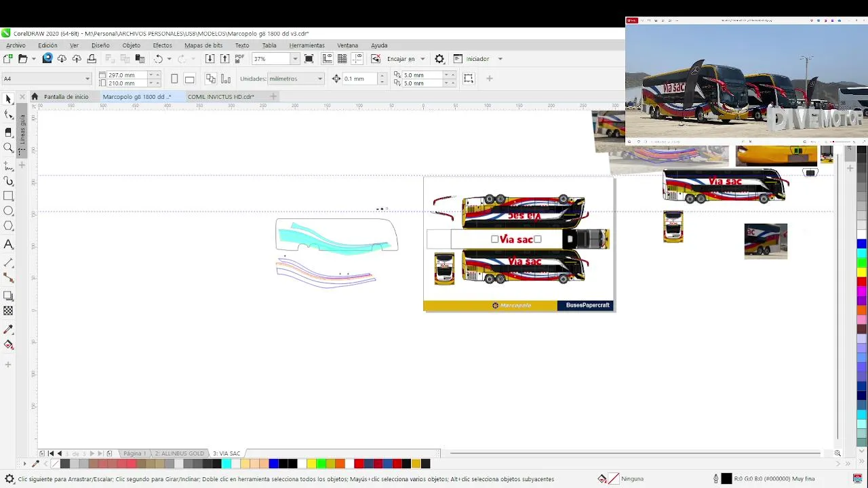
Task: Open the Options gear icon
Action: point(439,59)
